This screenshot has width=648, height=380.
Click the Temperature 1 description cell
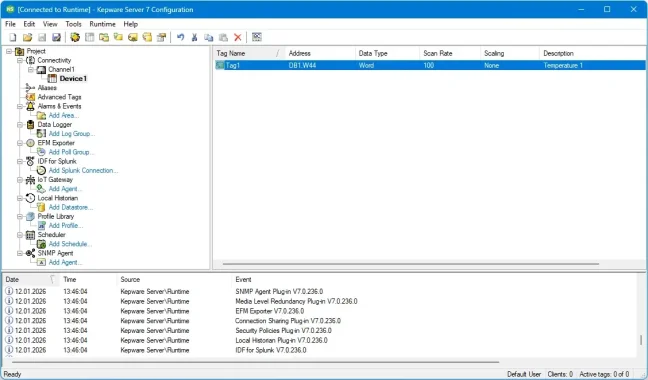tap(563, 65)
